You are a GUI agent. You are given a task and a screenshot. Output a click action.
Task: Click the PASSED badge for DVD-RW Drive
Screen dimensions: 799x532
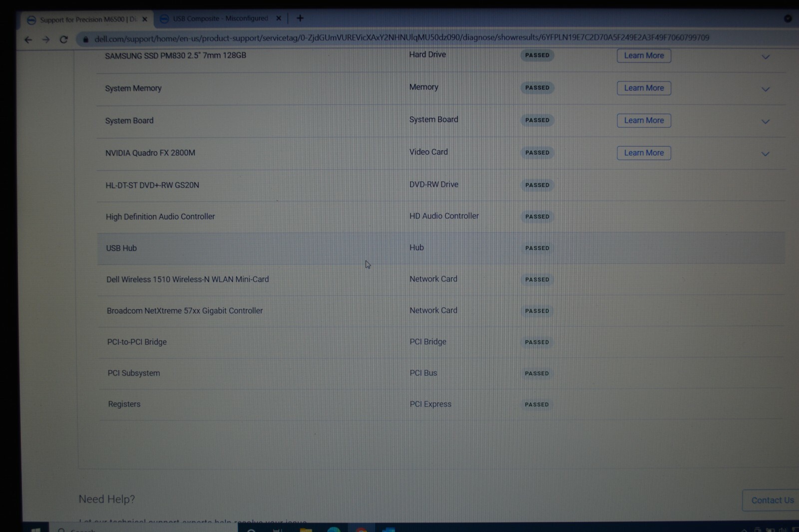[537, 185]
